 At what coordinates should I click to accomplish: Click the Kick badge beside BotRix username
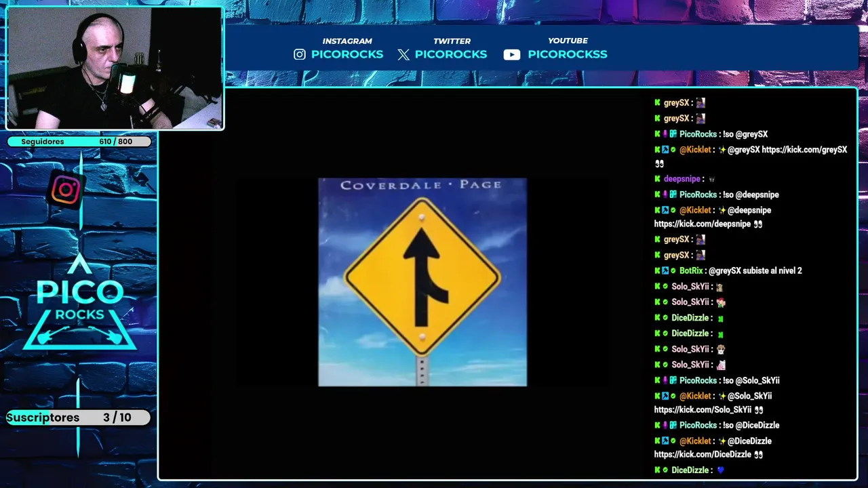point(657,270)
